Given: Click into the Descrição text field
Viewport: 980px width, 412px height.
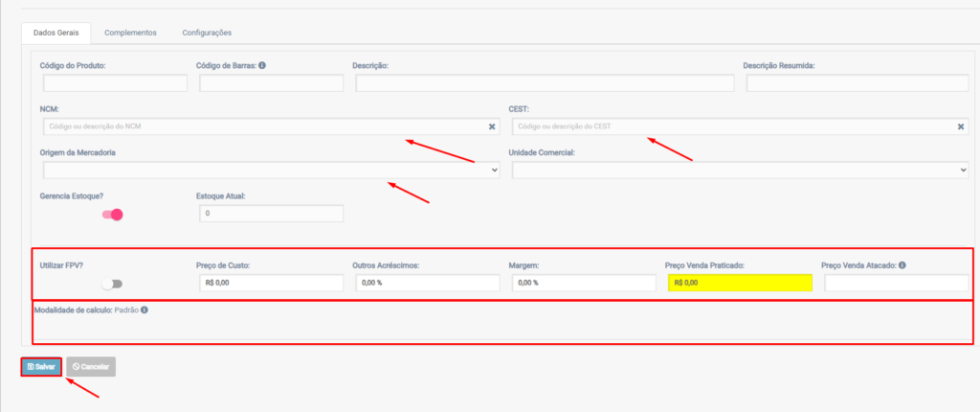Looking at the screenshot, I should [545, 83].
